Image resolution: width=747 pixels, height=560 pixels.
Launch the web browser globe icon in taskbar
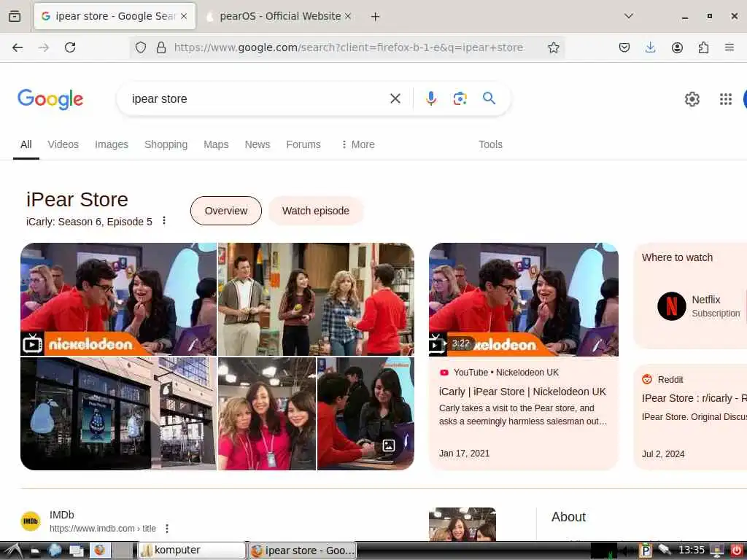(55, 551)
